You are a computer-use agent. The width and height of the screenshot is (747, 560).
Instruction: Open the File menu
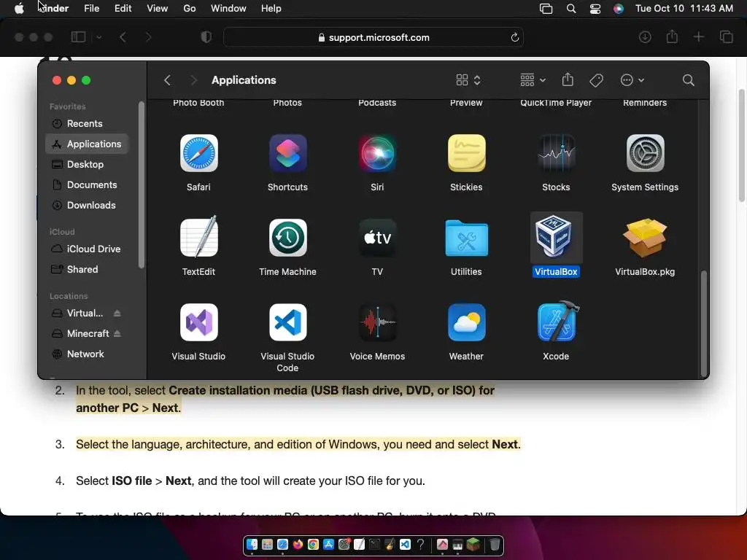[91, 9]
